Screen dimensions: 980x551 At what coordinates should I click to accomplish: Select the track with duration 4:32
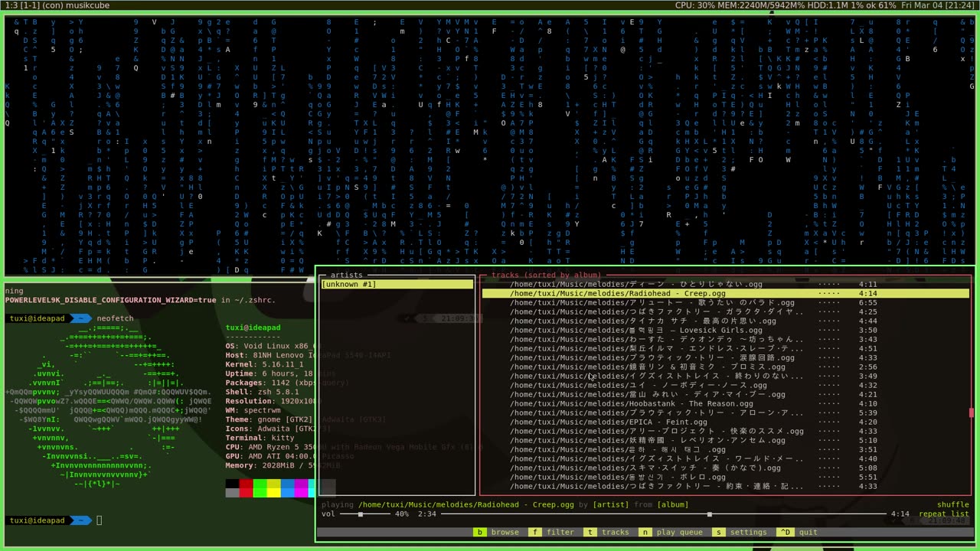pos(726,386)
